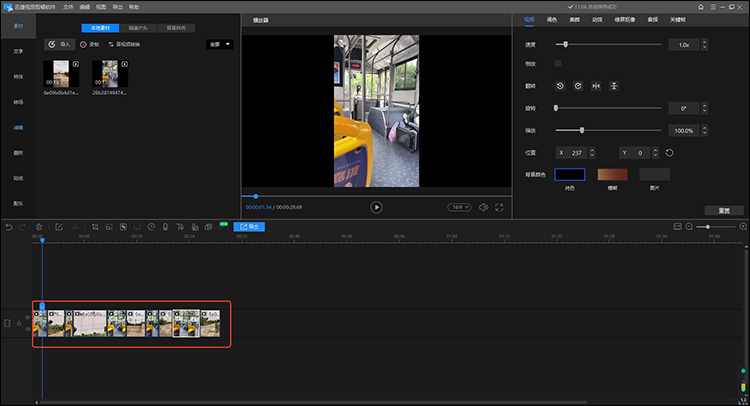750x406 pixels.
Task: Open the 16:9 aspect ratio dropdown
Action: pyautogui.click(x=459, y=207)
